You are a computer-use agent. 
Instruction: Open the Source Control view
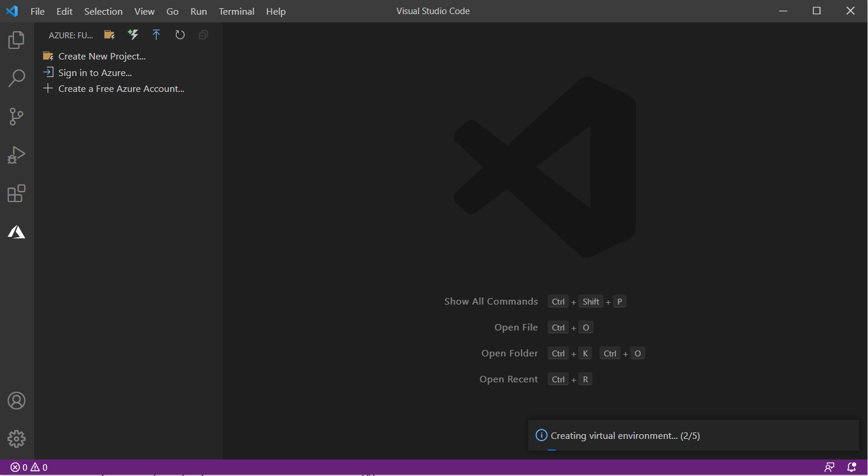(x=16, y=117)
